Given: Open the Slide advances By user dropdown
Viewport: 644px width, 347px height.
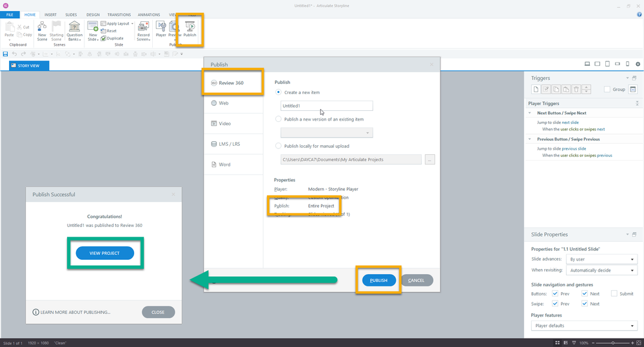Looking at the screenshot, I should click(601, 259).
